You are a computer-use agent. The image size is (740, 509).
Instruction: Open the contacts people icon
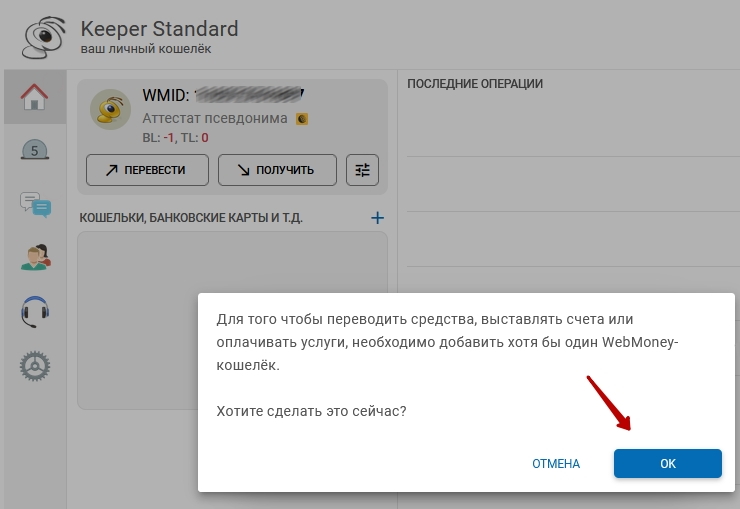[35, 258]
